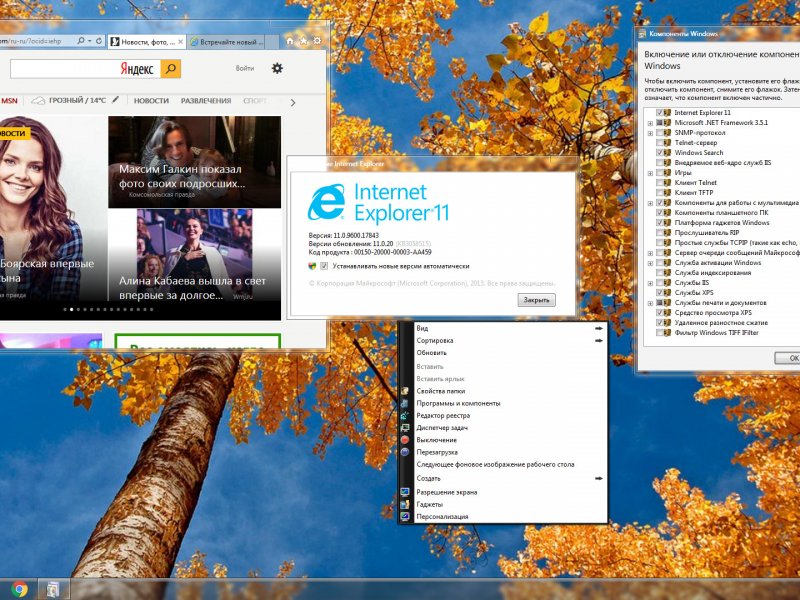Viewport: 800px width, 600px height.
Task: Click the Yandex search magnifier button
Action: (171, 69)
